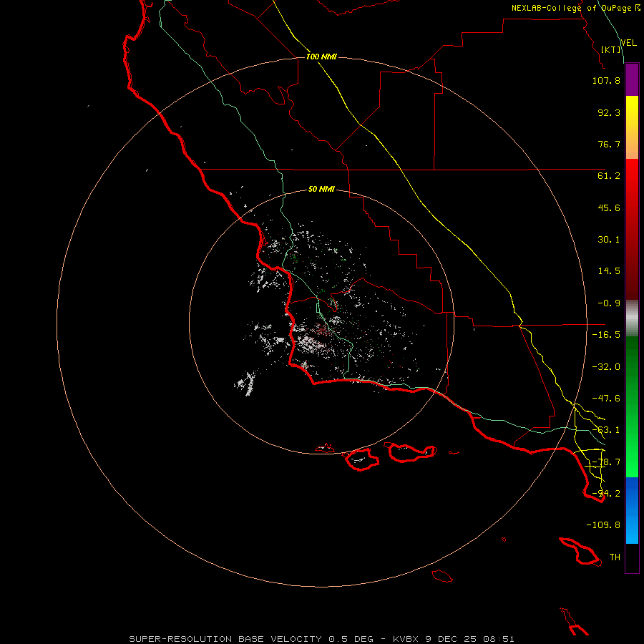Click the [KT] units label
The height and width of the screenshot is (644, 644).
point(611,49)
